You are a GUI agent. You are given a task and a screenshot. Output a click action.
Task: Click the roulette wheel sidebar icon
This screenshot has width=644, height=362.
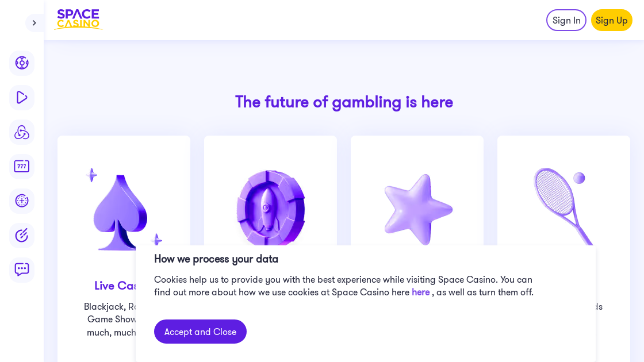click(22, 201)
